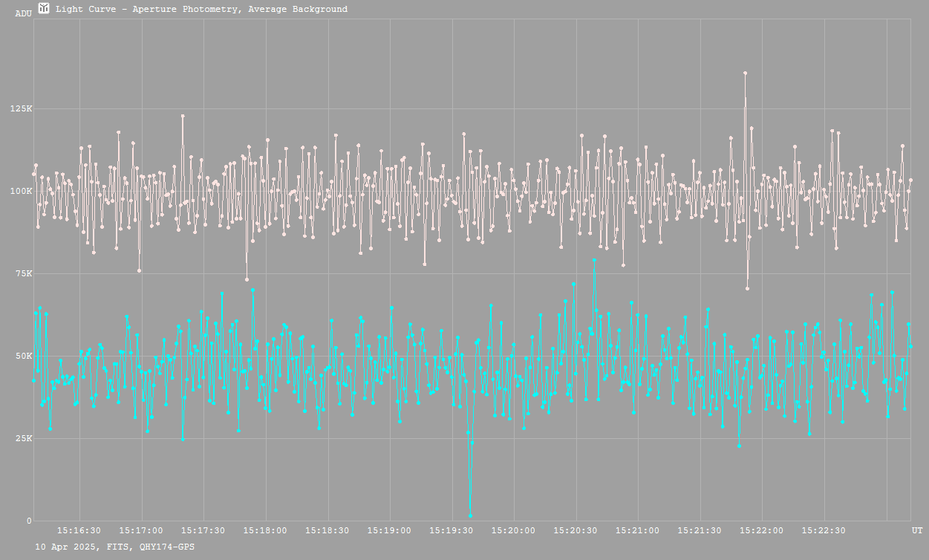Click the 15:21:00 time label
Image resolution: width=929 pixels, height=560 pixels.
click(x=637, y=530)
